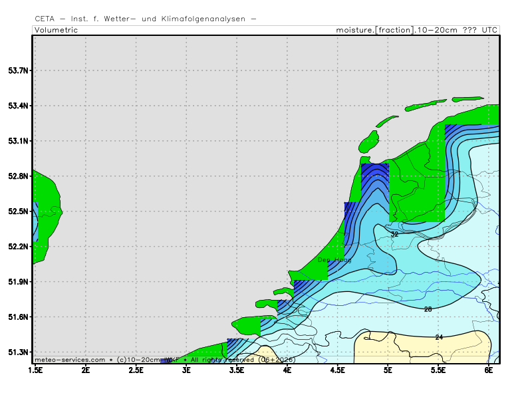The image size is (532, 399).
Task: Click the Den Haag city label
Action: pos(334,260)
